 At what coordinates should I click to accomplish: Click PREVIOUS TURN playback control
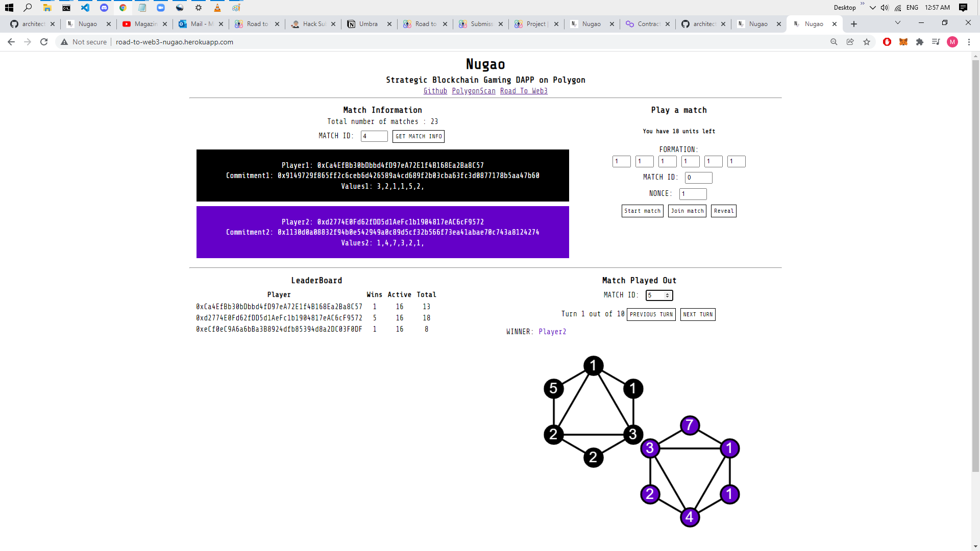pyautogui.click(x=651, y=314)
